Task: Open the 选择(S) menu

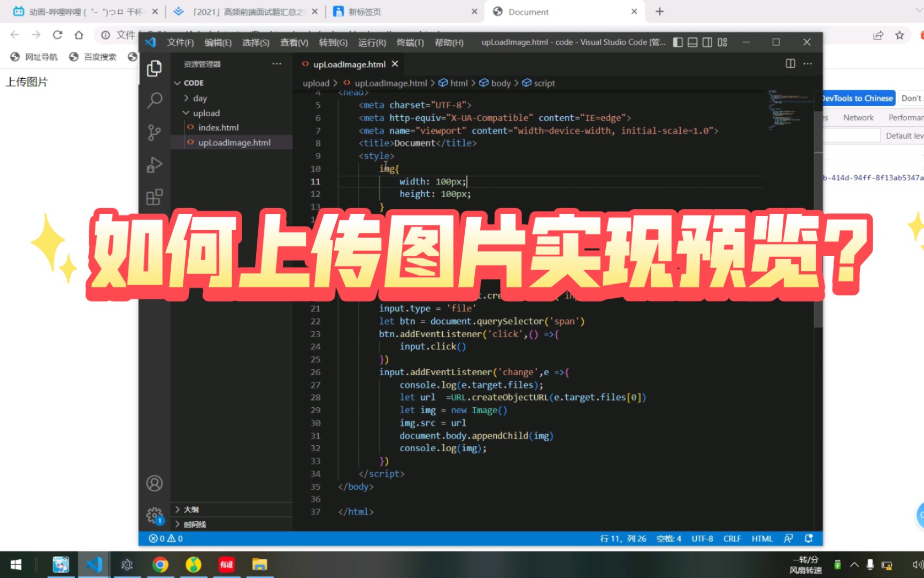Action: tap(256, 42)
